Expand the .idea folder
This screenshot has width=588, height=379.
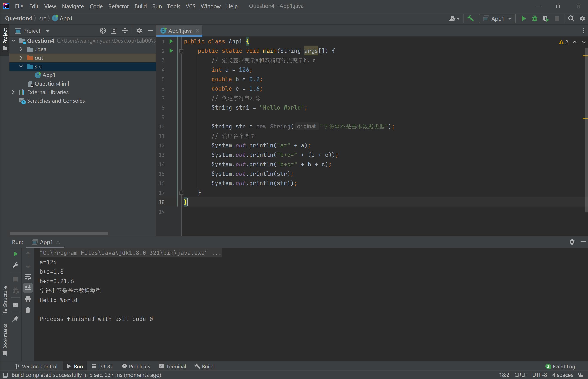[x=21, y=49]
